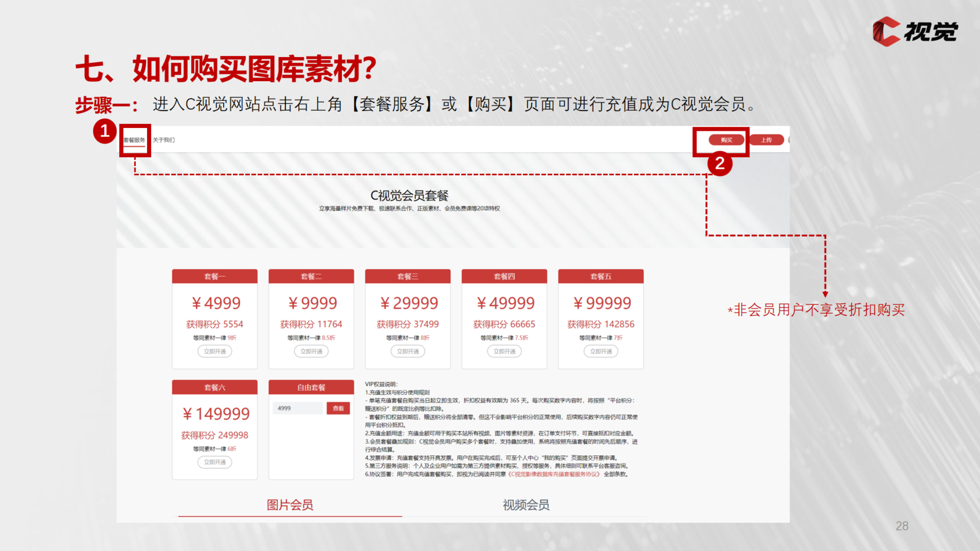980x551 pixels.
Task: Switch to the 图片会员 tab
Action: coord(290,505)
